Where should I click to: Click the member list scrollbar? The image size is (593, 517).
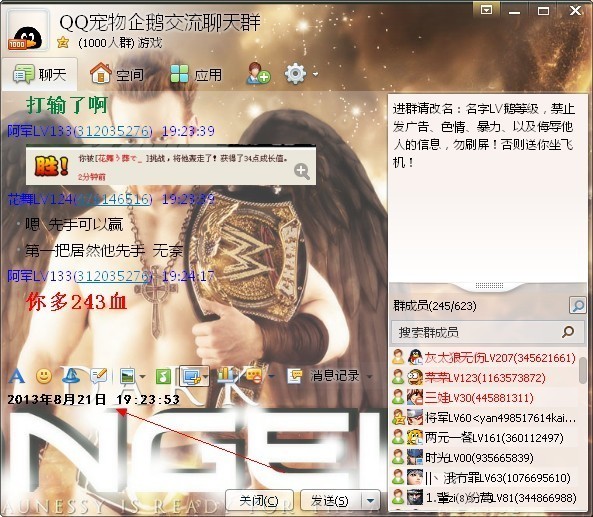pos(583,370)
